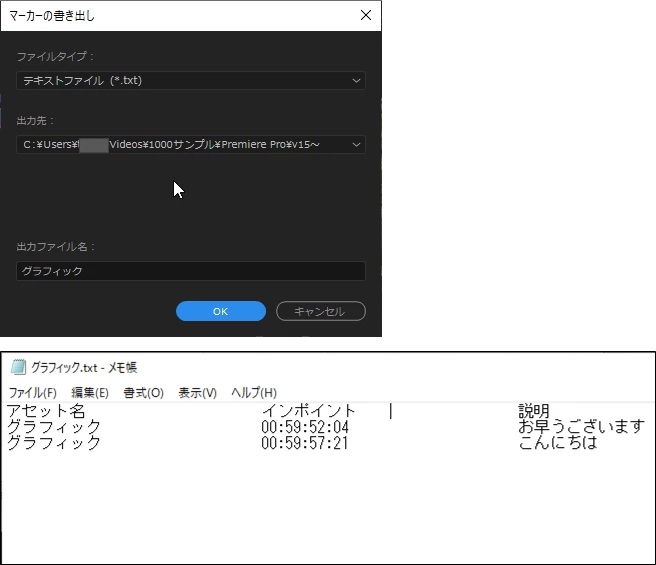Click the timecode 00:59:52:04 in Notepad

pos(305,427)
